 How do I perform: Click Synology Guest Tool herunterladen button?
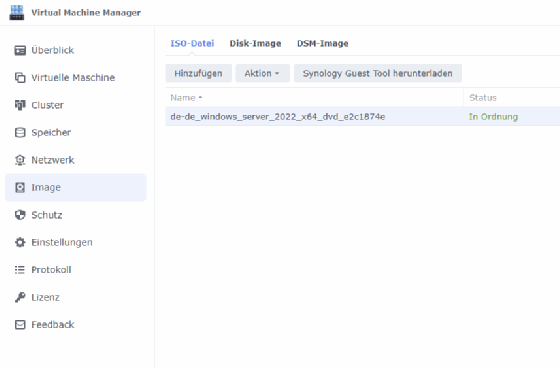pos(378,73)
